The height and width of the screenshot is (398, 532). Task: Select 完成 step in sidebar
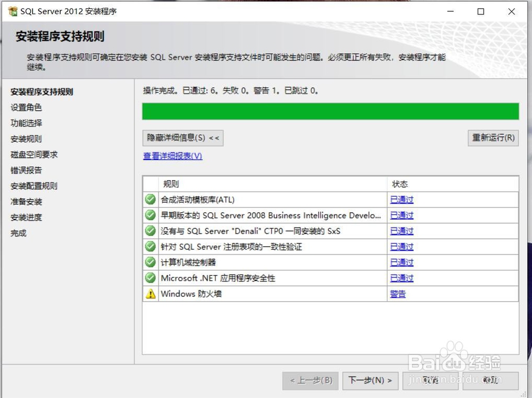pos(18,233)
